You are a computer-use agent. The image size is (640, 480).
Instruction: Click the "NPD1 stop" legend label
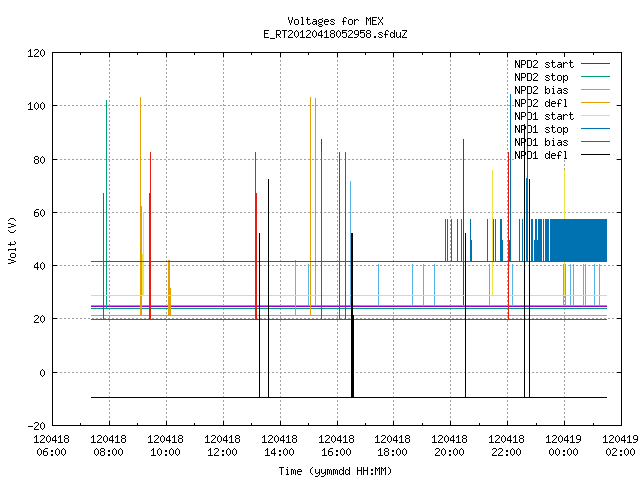[541, 129]
